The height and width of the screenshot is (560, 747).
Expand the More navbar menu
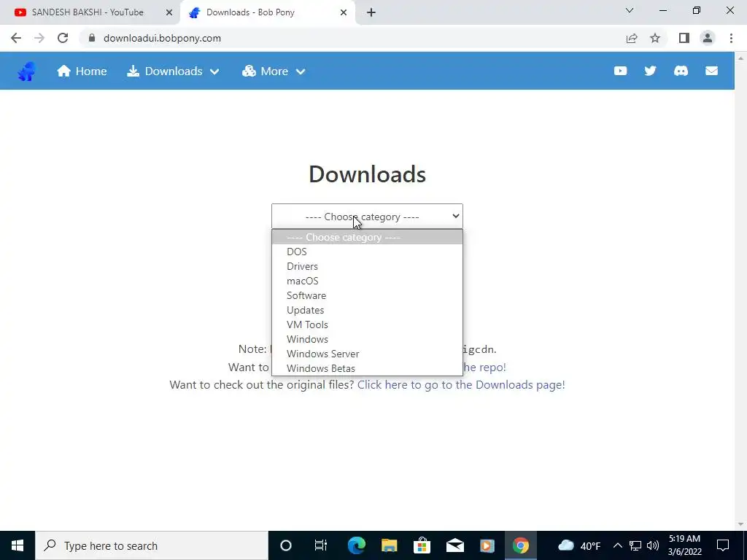click(274, 71)
